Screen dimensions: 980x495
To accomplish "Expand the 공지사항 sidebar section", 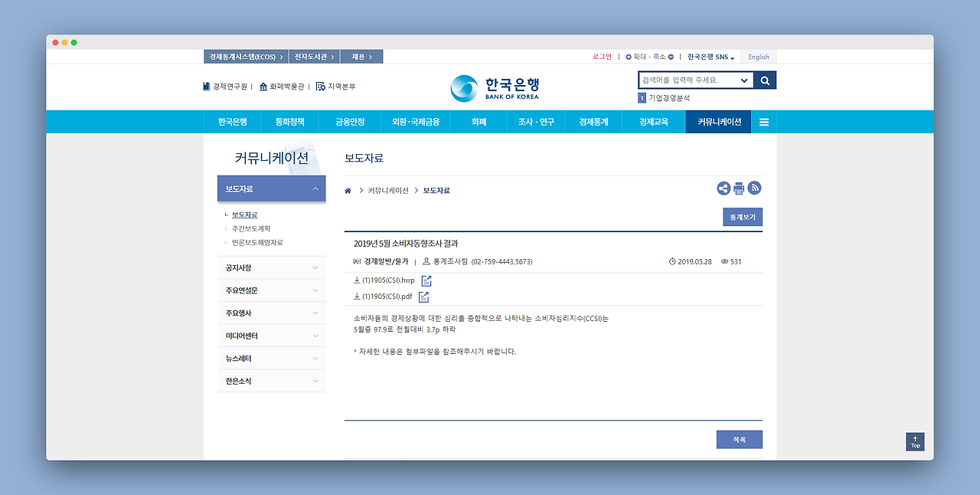I will pyautogui.click(x=272, y=268).
